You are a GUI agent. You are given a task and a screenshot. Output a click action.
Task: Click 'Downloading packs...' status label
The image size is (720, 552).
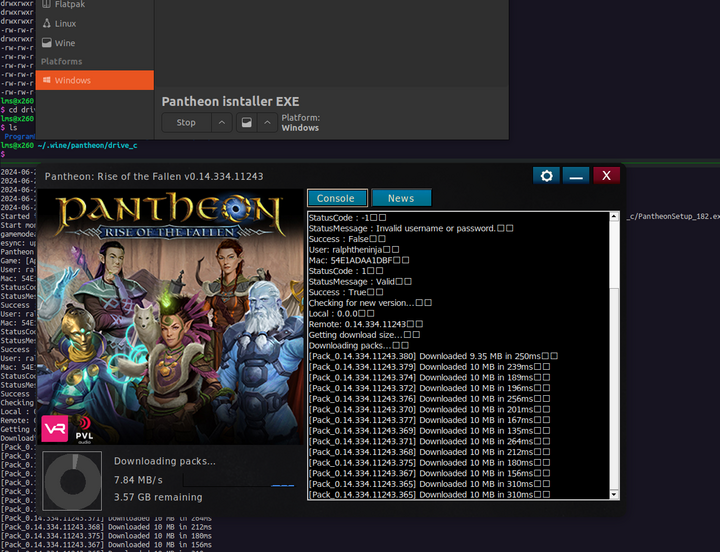coord(164,461)
